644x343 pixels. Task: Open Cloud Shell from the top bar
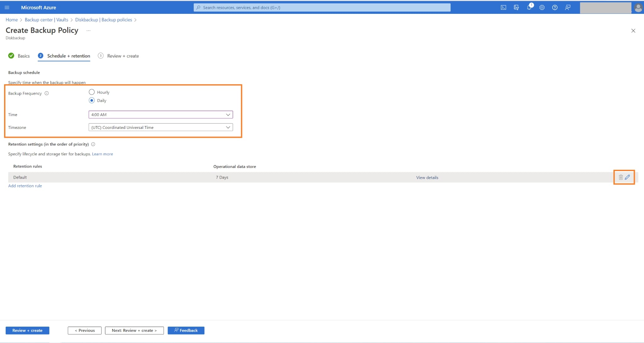(503, 8)
